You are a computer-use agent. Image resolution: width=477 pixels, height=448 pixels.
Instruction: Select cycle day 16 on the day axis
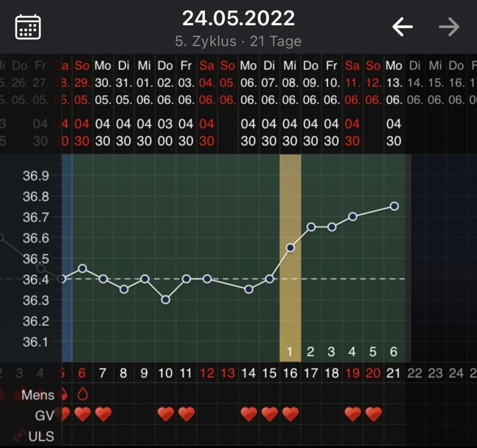pos(290,373)
